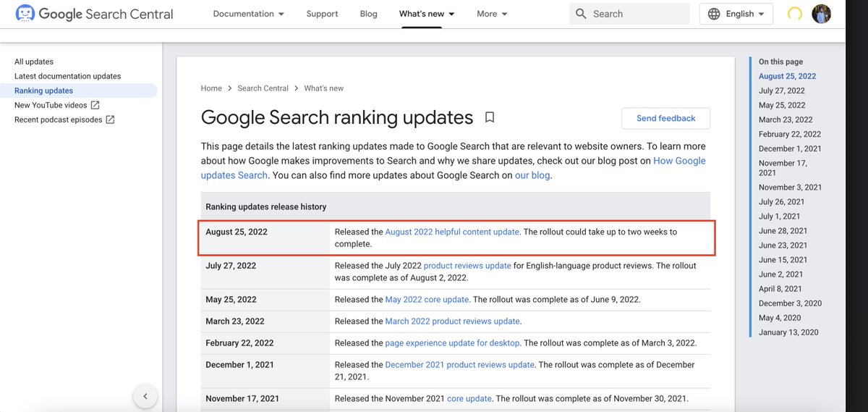Screen dimensions: 868x412
Task: Jump to March 23, 2022 in On this page
Action: tap(786, 119)
